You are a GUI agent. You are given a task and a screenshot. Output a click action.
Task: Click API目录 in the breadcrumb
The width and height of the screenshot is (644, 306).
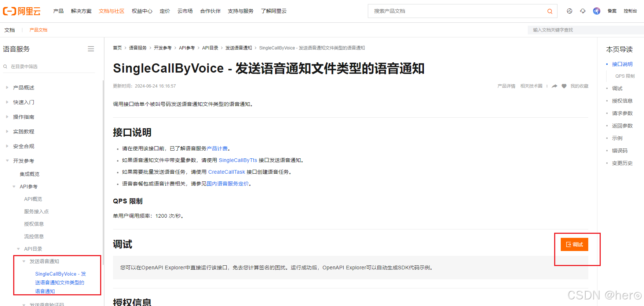tap(210, 48)
